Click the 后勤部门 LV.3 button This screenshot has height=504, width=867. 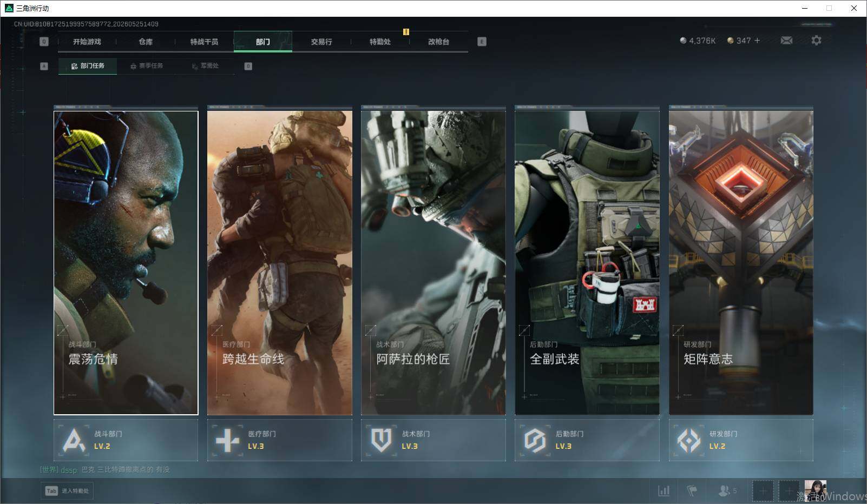[587, 440]
